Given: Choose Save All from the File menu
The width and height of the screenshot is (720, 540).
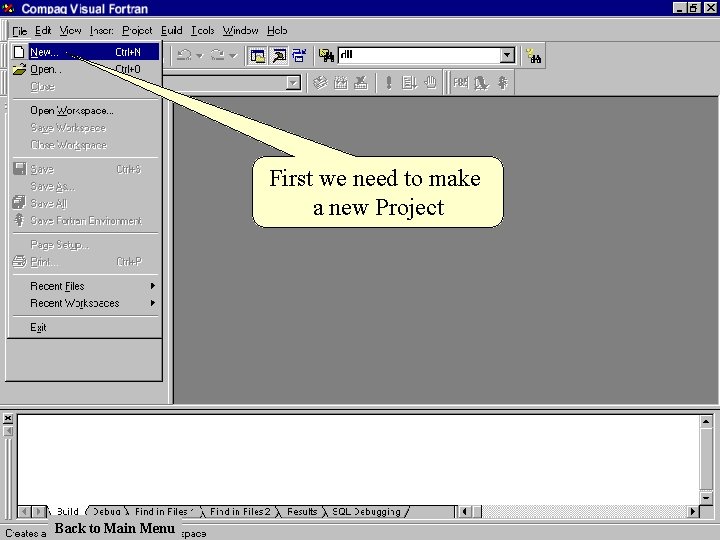Looking at the screenshot, I should pyautogui.click(x=85, y=203).
